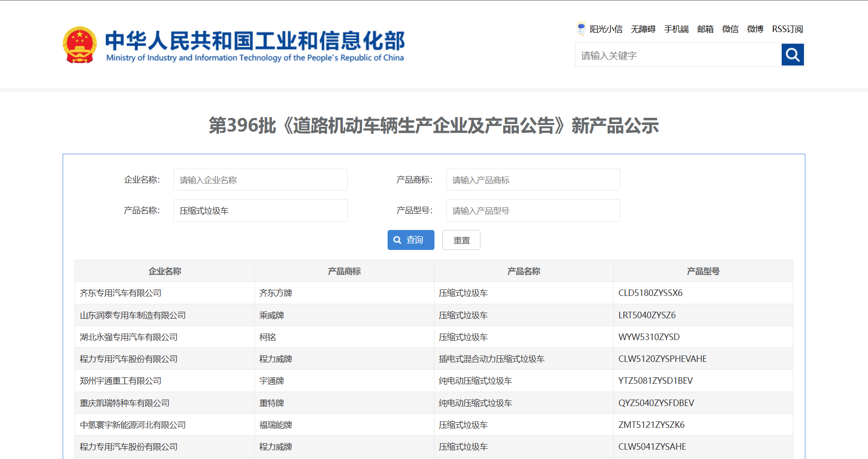The height and width of the screenshot is (459, 868).
Task: Click the ministry name title banner
Action: [255, 45]
